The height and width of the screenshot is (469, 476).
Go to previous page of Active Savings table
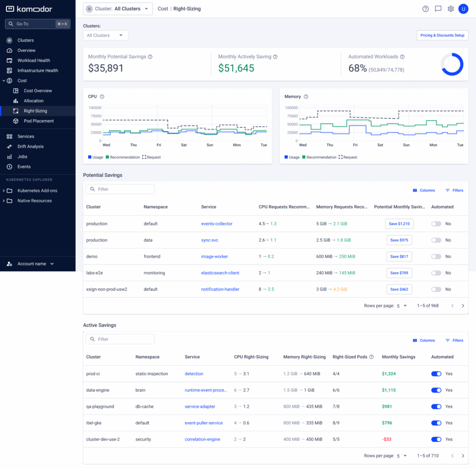[452, 456]
